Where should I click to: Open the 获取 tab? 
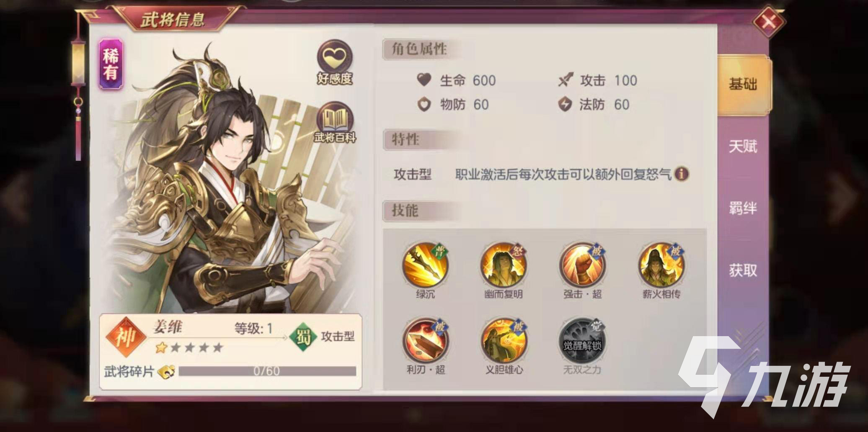click(743, 270)
